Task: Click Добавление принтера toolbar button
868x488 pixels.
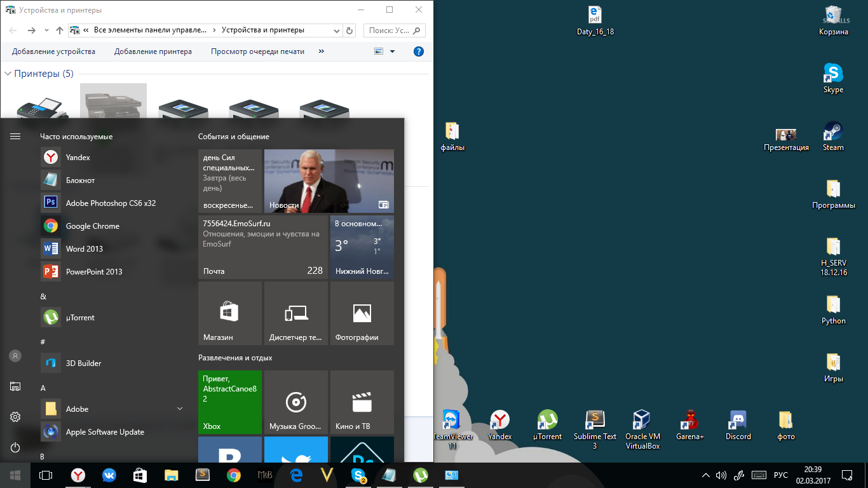Action: [x=153, y=51]
